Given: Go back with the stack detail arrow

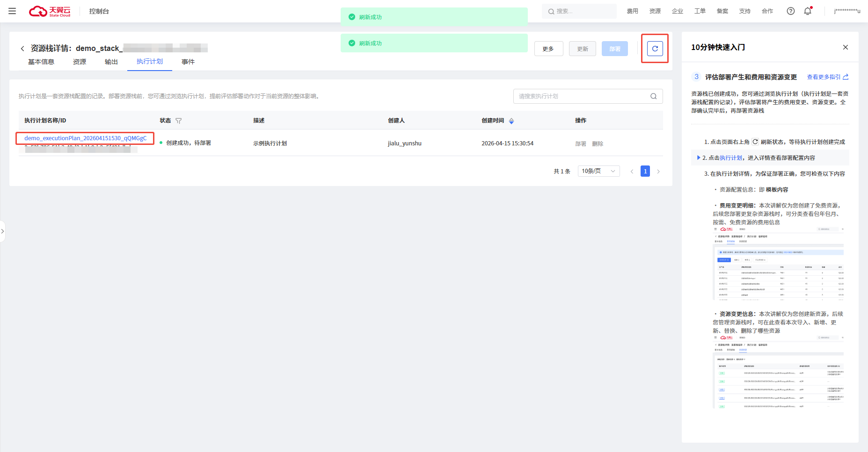Looking at the screenshot, I should pyautogui.click(x=22, y=49).
